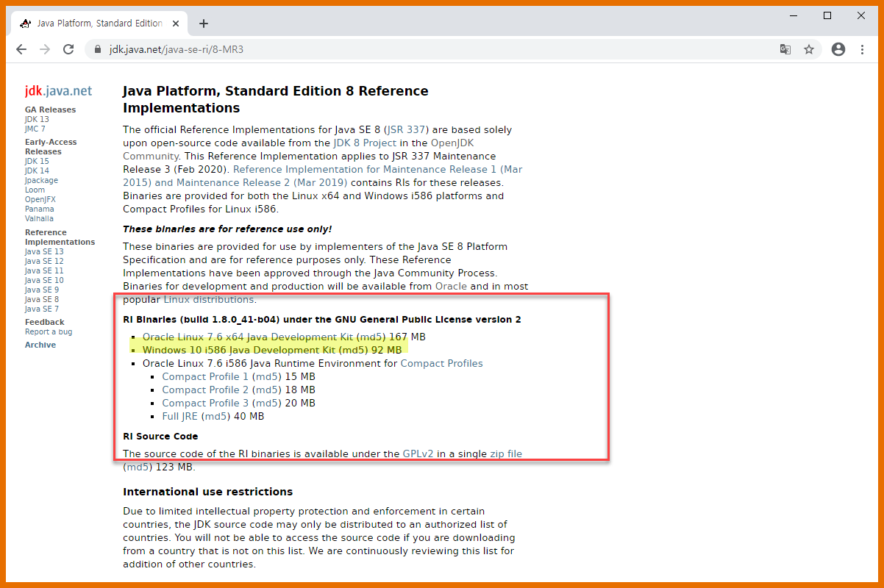Open Java SE 12 reference implementation
The image size is (884, 588).
[x=44, y=261]
